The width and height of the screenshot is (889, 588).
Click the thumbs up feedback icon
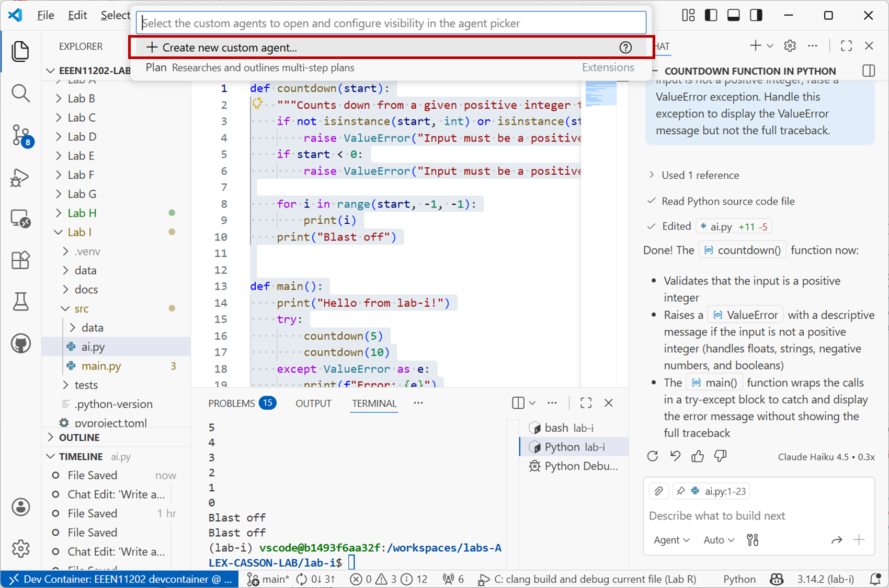698,456
